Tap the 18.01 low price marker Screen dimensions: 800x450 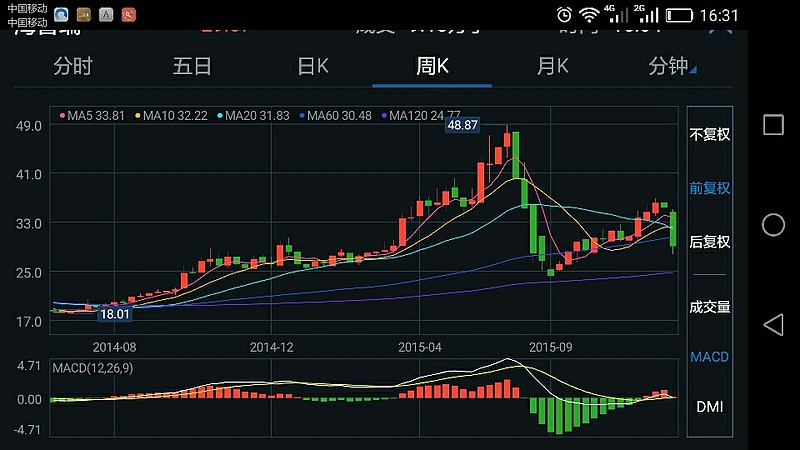click(x=115, y=314)
